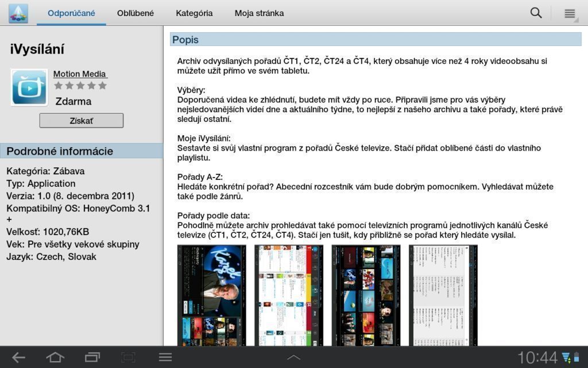Open the second screenshot showing the TV schedule

[289, 295]
